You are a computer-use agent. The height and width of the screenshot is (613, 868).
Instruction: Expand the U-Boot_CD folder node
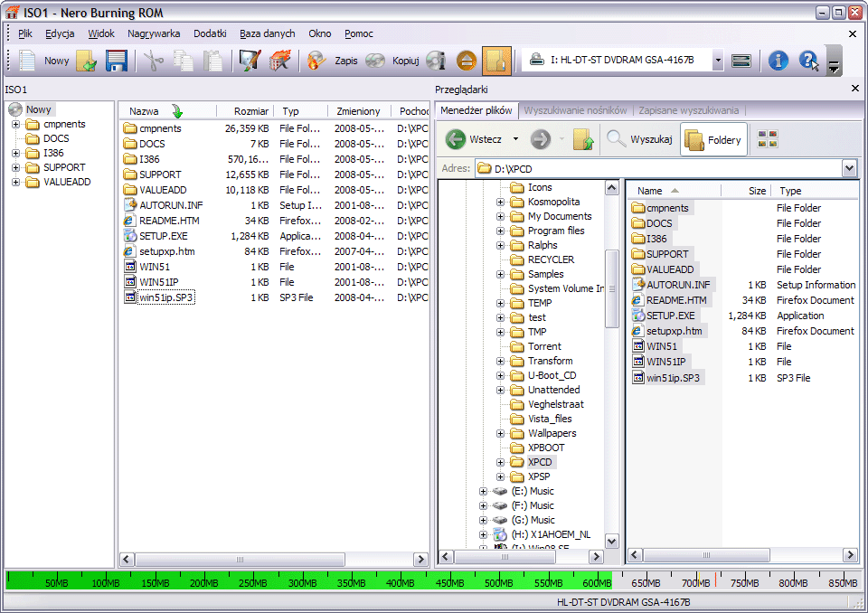tap(500, 375)
